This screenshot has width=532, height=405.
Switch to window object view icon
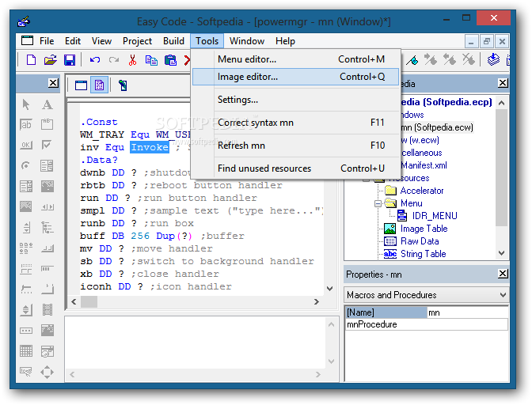click(x=81, y=85)
